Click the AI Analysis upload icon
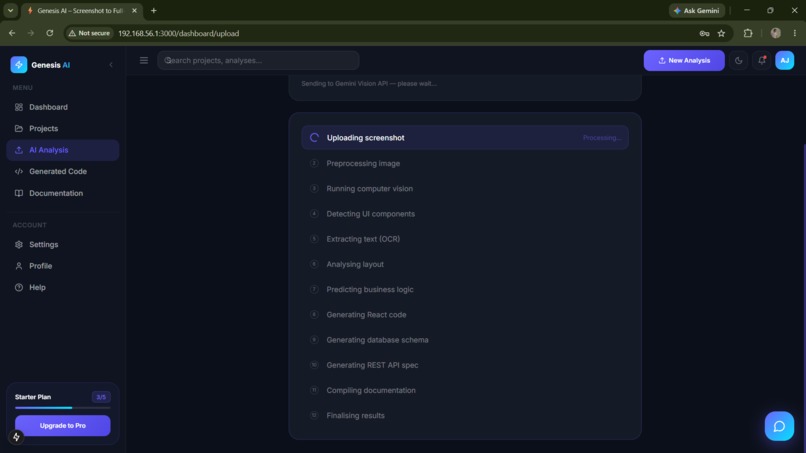This screenshot has width=806, height=453. (19, 150)
